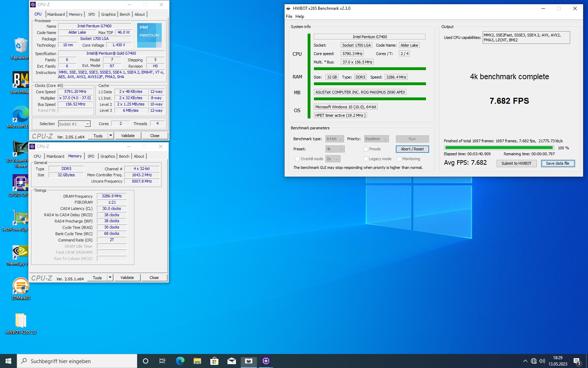
Task: Show hidden system tray icons
Action: [x=525, y=361]
